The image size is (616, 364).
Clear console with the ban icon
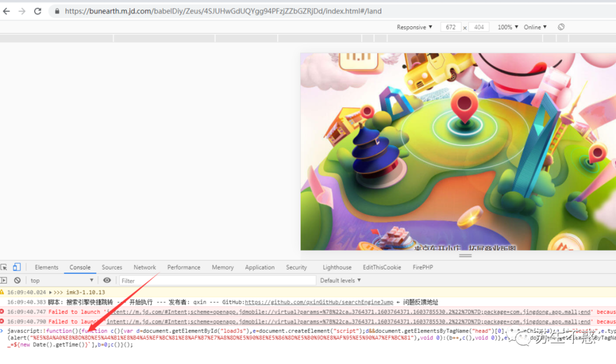(17, 280)
